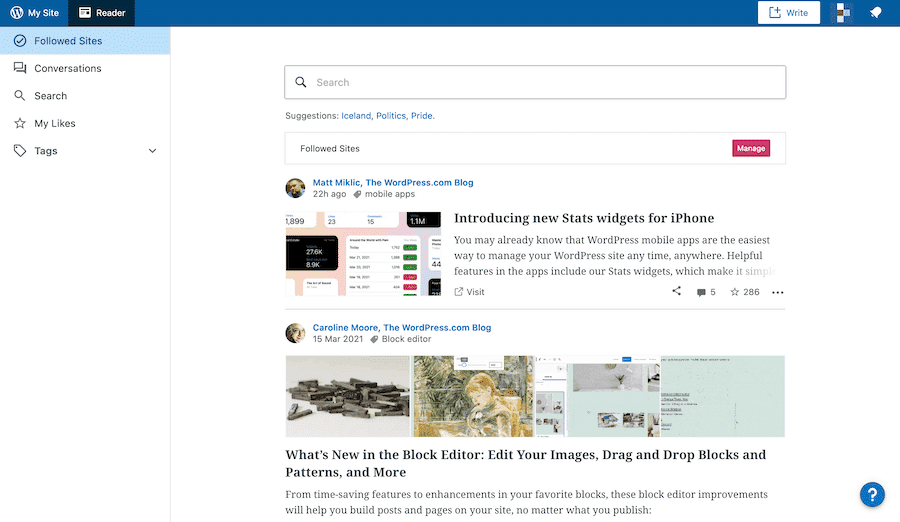The image size is (900, 522).
Task: Click the Manage followed sites button
Action: point(751,148)
